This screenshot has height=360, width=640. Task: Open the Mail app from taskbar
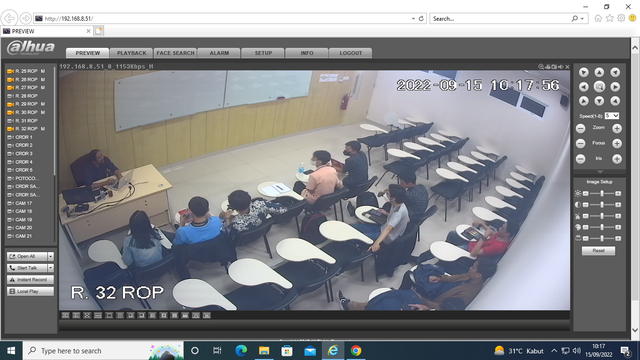click(310, 351)
